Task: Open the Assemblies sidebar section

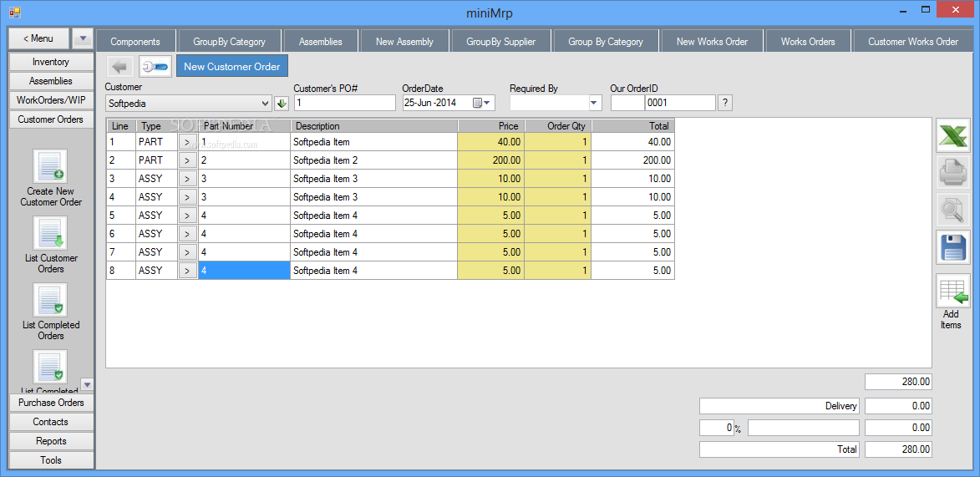Action: [x=51, y=81]
